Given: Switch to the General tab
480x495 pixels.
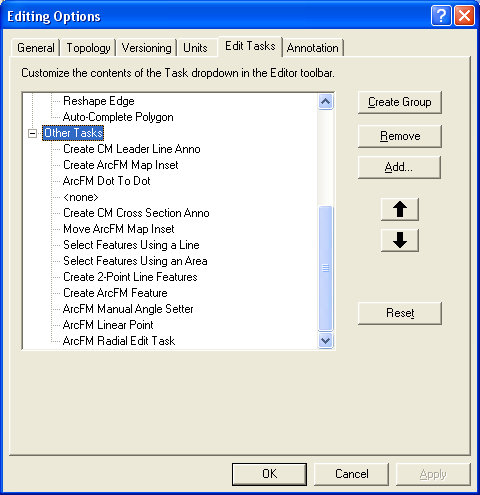Looking at the screenshot, I should point(36,48).
